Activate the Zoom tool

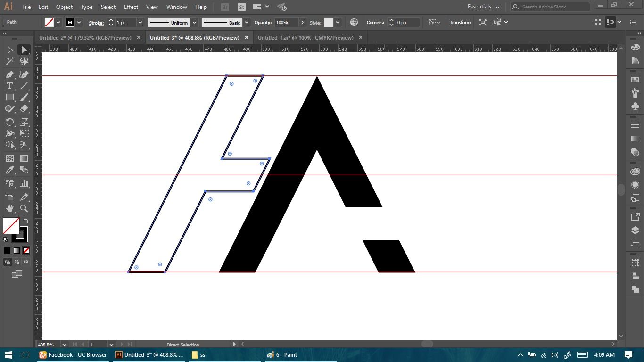coord(24,208)
